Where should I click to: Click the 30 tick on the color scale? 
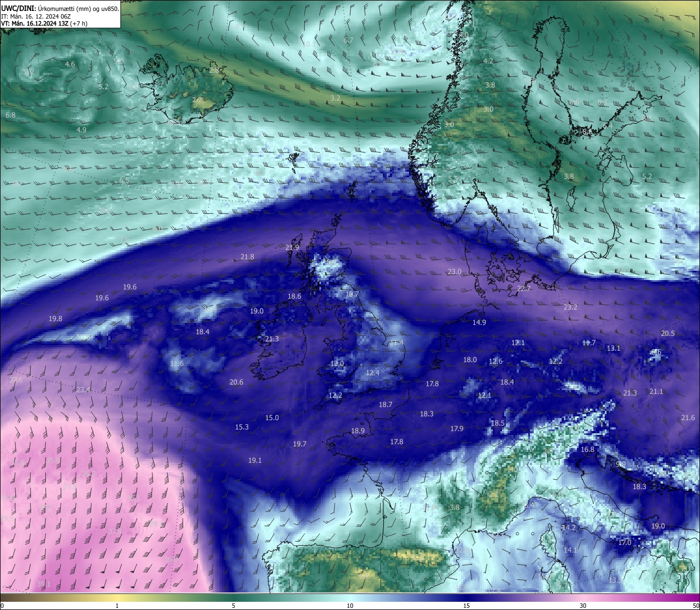point(583,606)
